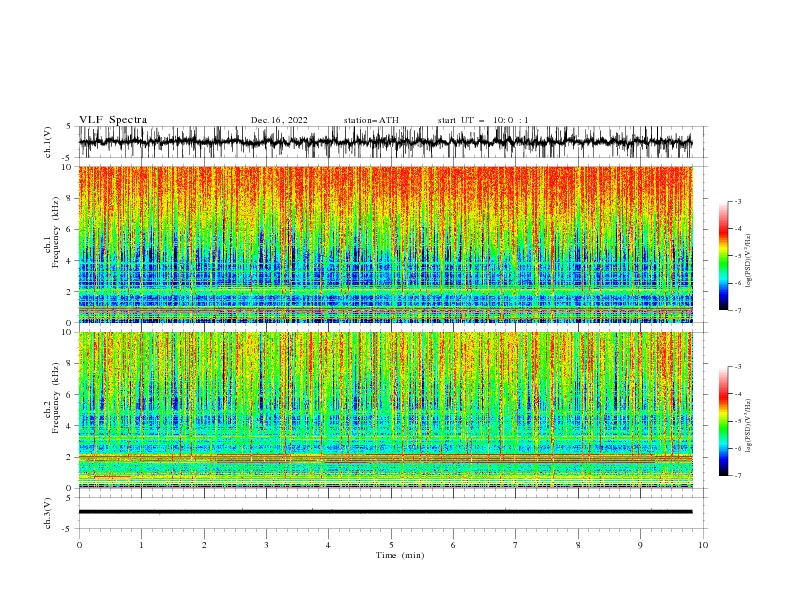Click the time axis tick label "9"
This screenshot has height=612, width=792.
[x=640, y=545]
